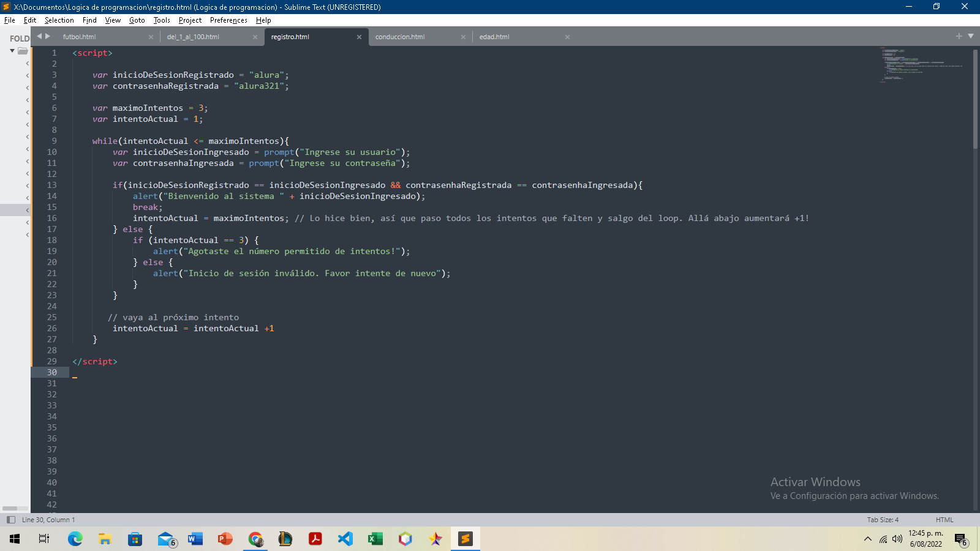Click the closing script tag on line 29
Viewport: 980px width, 551px height.
95,361
